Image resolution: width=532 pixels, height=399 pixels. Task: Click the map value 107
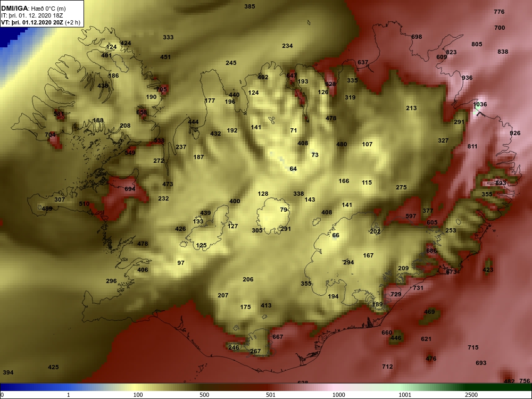tap(367, 144)
